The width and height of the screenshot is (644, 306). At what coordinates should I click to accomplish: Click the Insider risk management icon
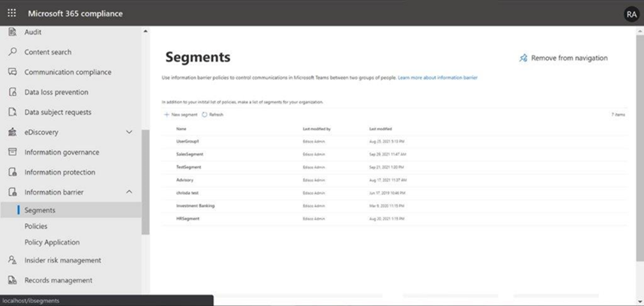click(12, 260)
